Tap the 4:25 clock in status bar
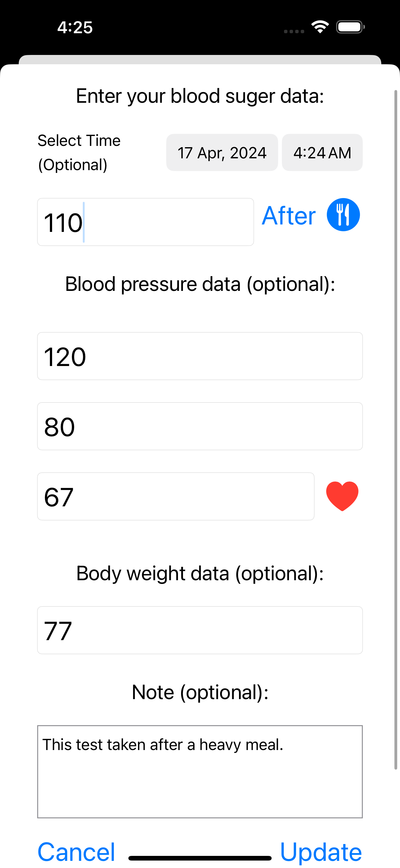 [75, 27]
